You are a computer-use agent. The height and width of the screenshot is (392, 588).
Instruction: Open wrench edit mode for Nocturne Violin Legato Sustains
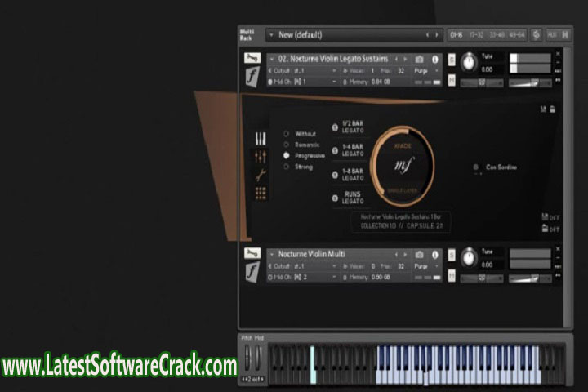coord(252,58)
